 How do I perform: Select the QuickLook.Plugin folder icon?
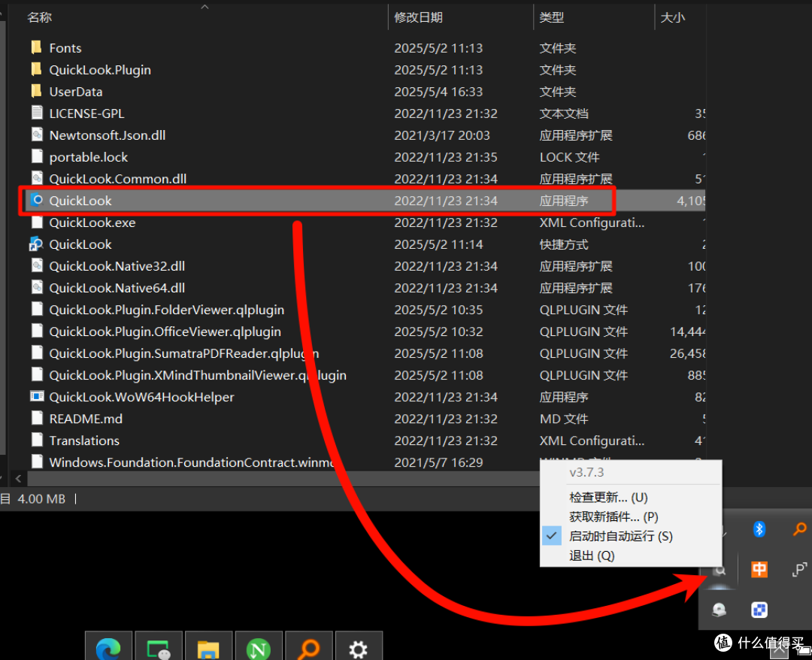tap(36, 69)
